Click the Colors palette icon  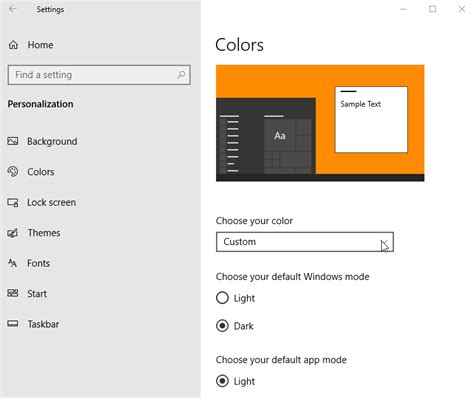click(13, 172)
